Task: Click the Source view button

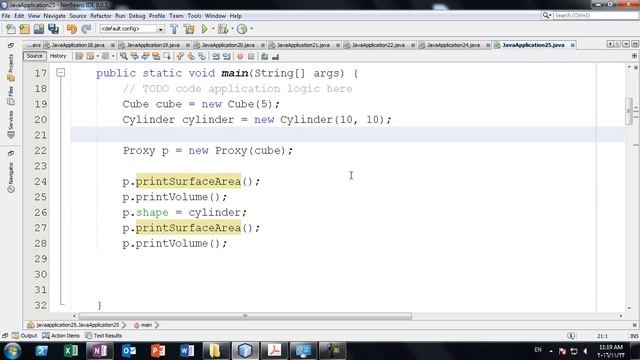Action: (34, 56)
